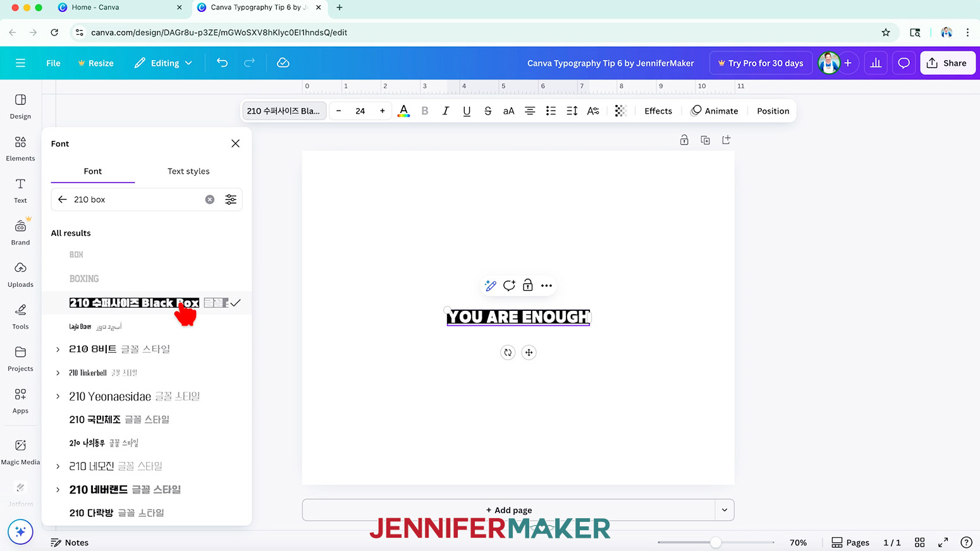Image resolution: width=980 pixels, height=551 pixels.
Task: Open the analytics chart icon
Action: click(x=876, y=63)
